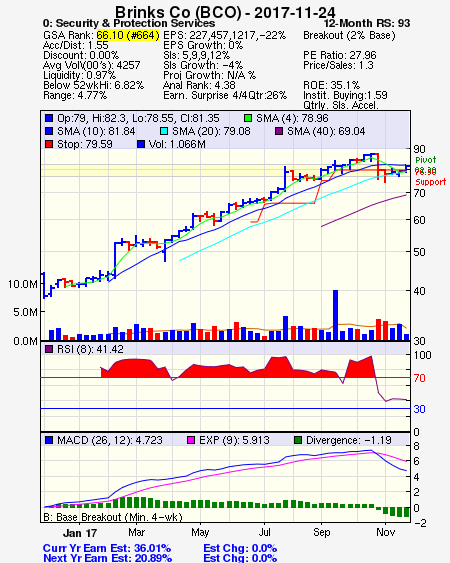Click the 12-Month RS: 93 label
The image size is (450, 563).
(x=367, y=23)
